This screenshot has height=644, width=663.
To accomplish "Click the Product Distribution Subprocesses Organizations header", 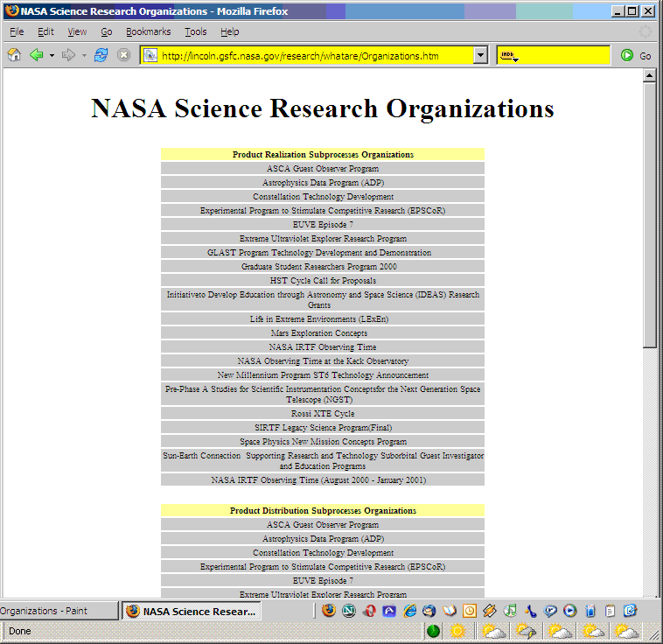I will [323, 511].
